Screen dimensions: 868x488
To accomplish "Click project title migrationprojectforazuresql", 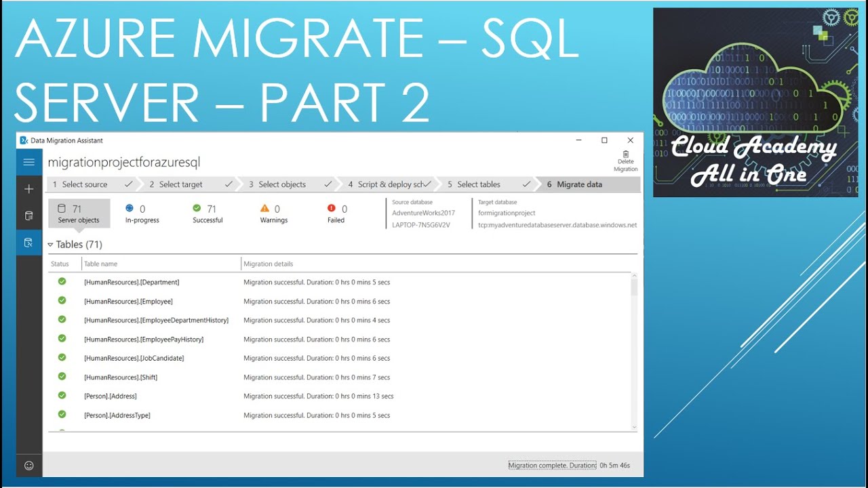I will [x=124, y=162].
